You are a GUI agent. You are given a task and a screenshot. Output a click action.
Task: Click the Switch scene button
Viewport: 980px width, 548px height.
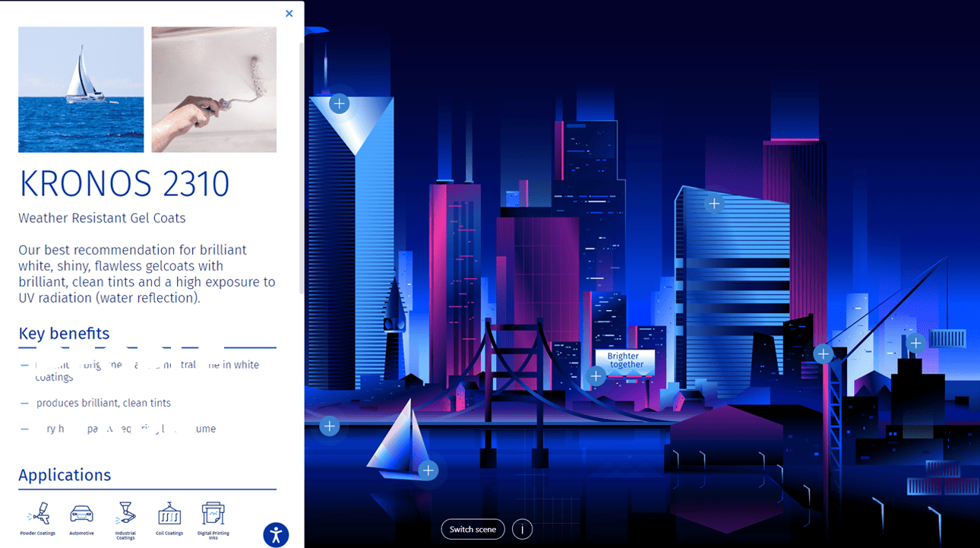pos(473,529)
